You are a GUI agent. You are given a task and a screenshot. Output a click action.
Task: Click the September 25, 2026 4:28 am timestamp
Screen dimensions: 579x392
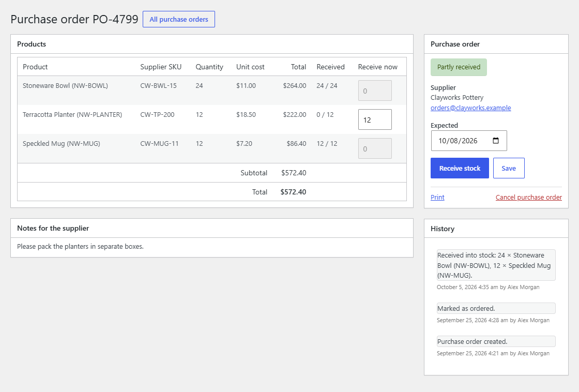click(493, 320)
